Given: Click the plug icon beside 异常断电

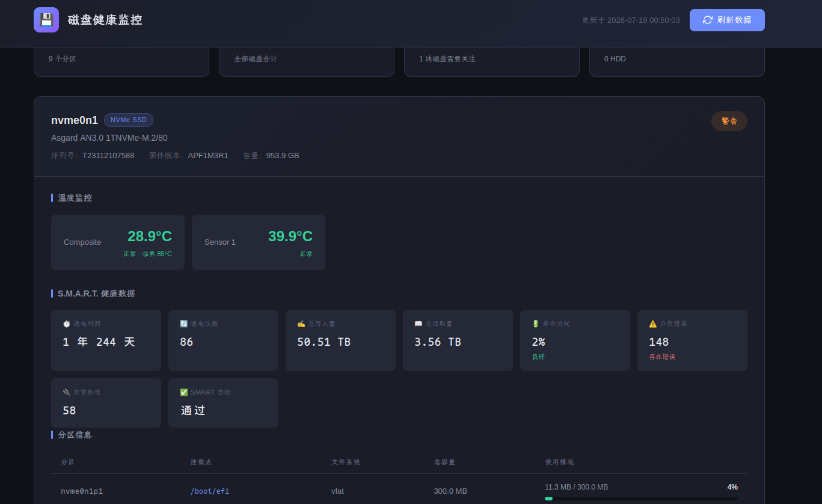Looking at the screenshot, I should (x=67, y=392).
